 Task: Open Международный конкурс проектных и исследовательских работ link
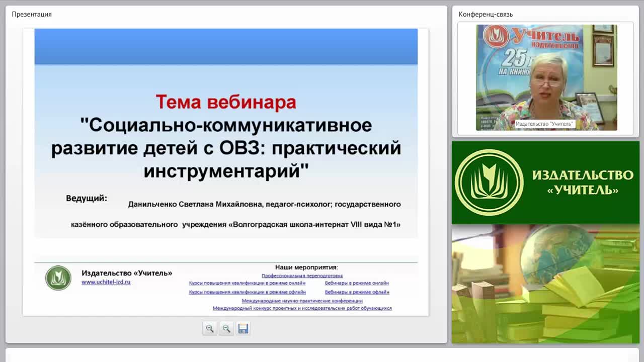click(302, 308)
